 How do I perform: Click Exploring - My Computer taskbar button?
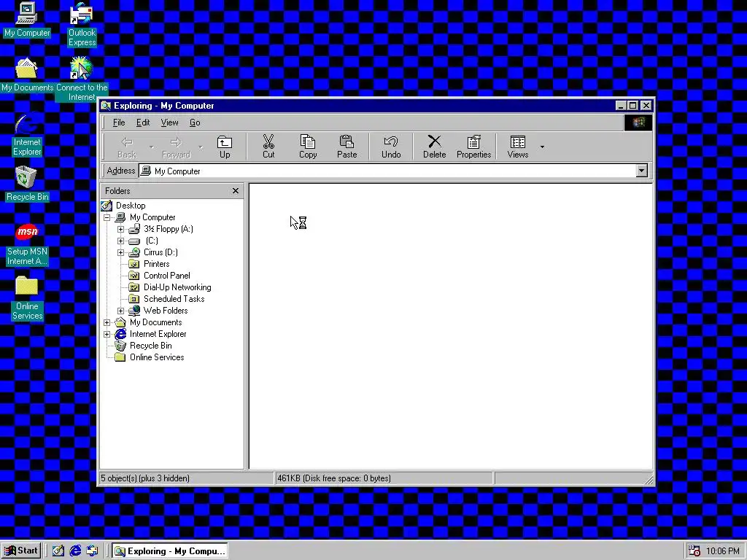(169, 551)
